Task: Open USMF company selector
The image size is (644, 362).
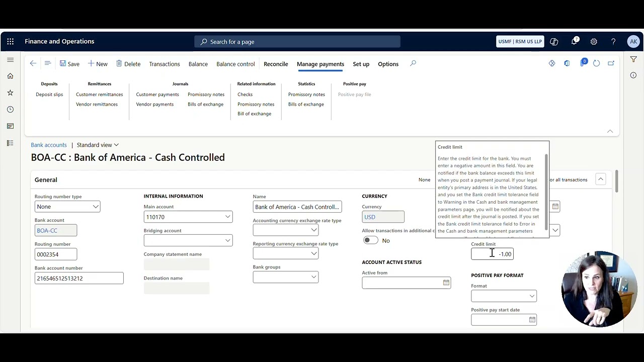Action: click(x=520, y=42)
